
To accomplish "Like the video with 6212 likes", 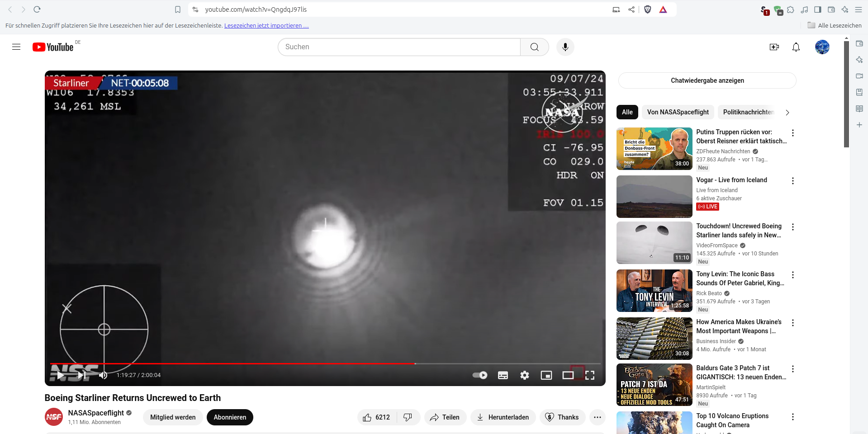I will pyautogui.click(x=377, y=417).
